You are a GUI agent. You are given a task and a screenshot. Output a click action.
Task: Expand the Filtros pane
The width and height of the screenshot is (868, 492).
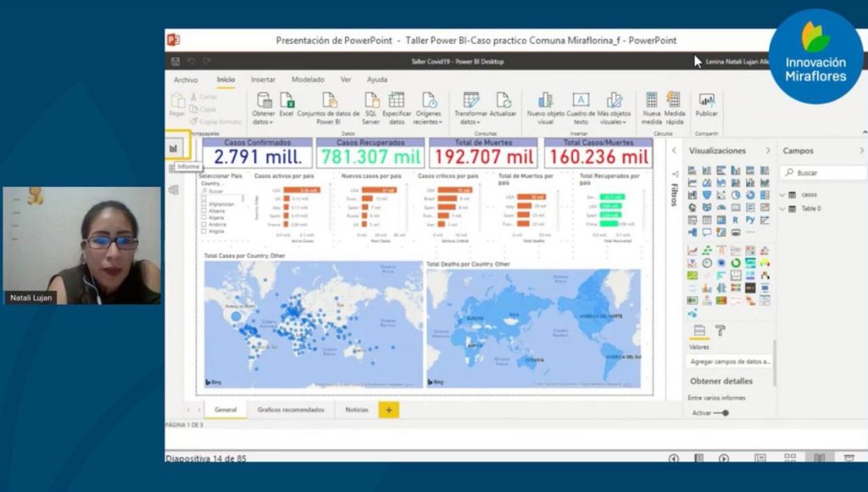click(674, 151)
